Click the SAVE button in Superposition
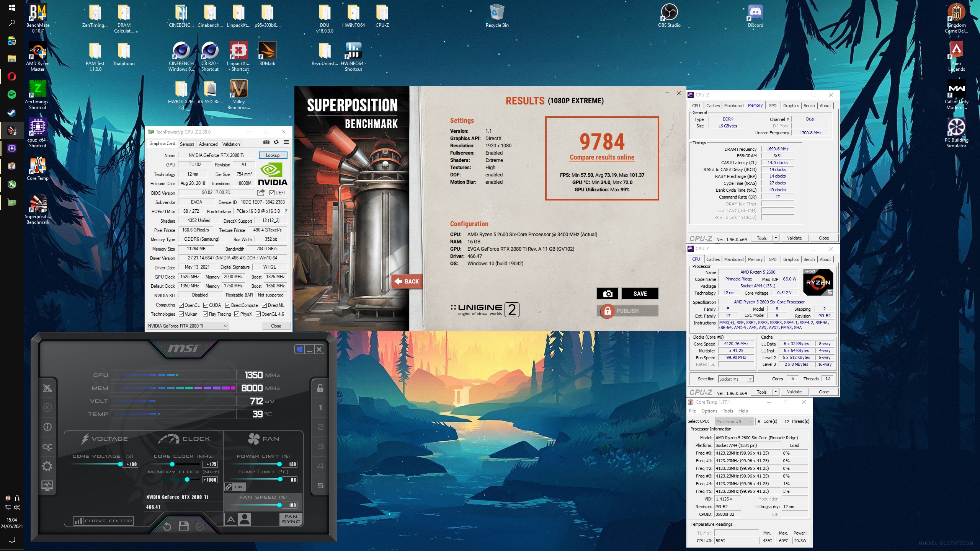 click(x=640, y=293)
